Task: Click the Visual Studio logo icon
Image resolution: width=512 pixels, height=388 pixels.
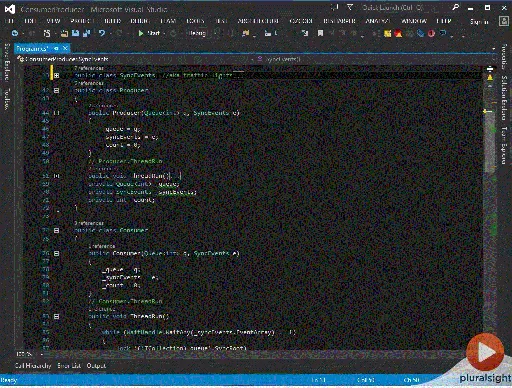Action: [9, 9]
